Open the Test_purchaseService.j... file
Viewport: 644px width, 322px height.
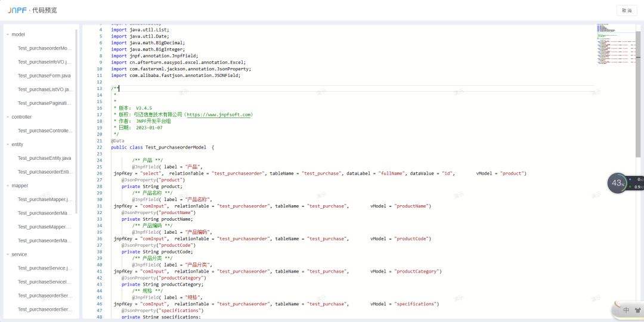pos(45,268)
